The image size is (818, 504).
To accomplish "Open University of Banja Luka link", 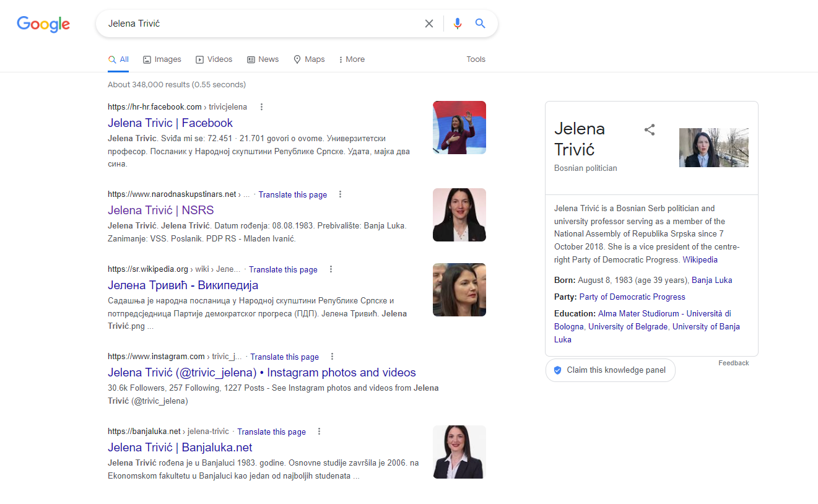I will (x=647, y=332).
